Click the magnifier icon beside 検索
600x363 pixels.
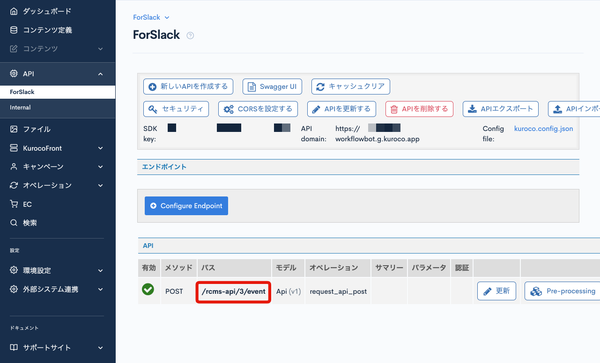click(14, 223)
